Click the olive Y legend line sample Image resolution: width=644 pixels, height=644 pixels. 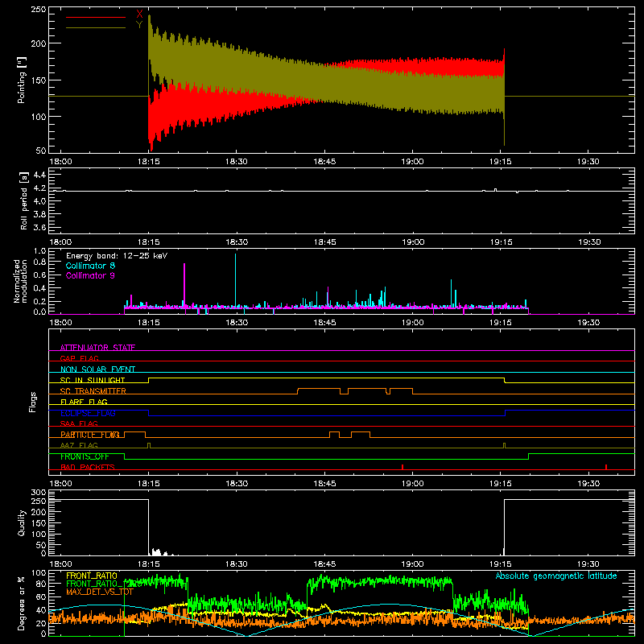(x=96, y=28)
